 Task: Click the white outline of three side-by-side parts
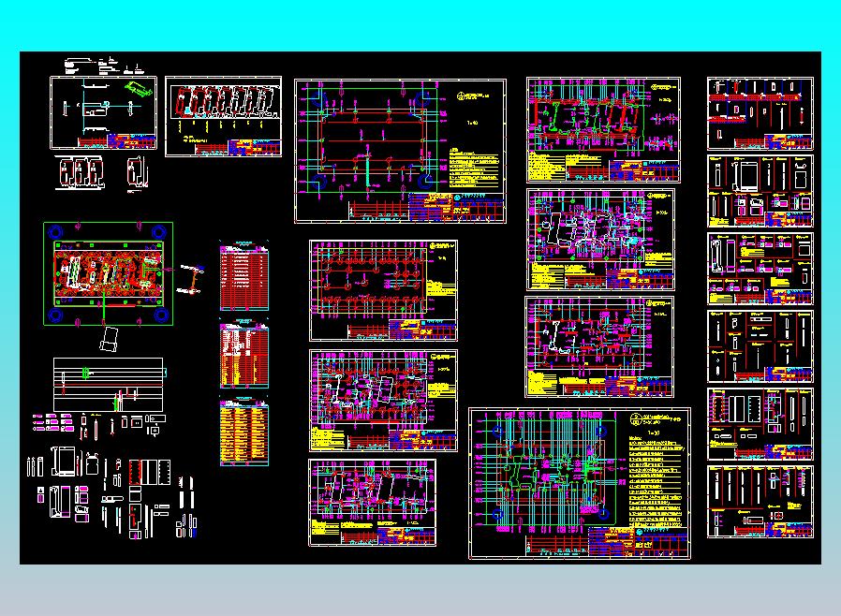[80, 172]
